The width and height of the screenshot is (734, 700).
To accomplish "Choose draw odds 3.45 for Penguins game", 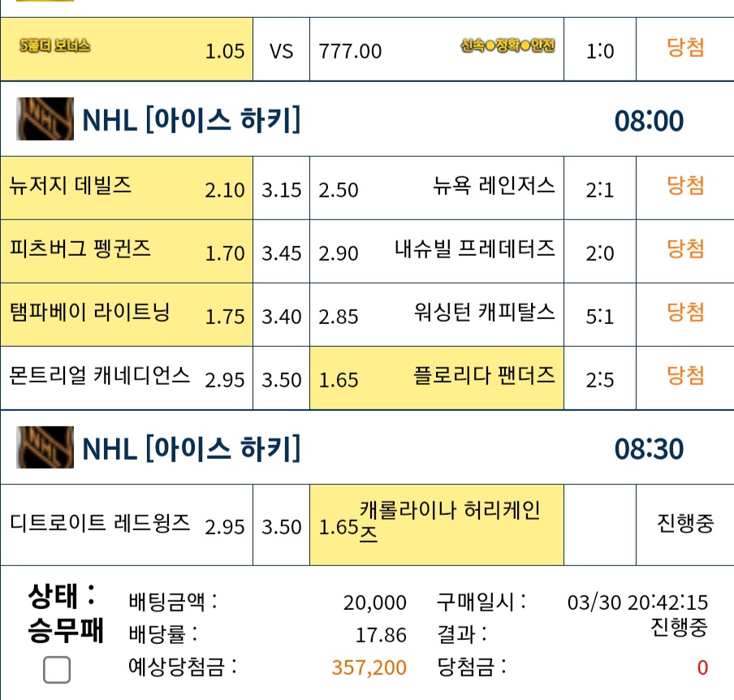I will click(281, 252).
